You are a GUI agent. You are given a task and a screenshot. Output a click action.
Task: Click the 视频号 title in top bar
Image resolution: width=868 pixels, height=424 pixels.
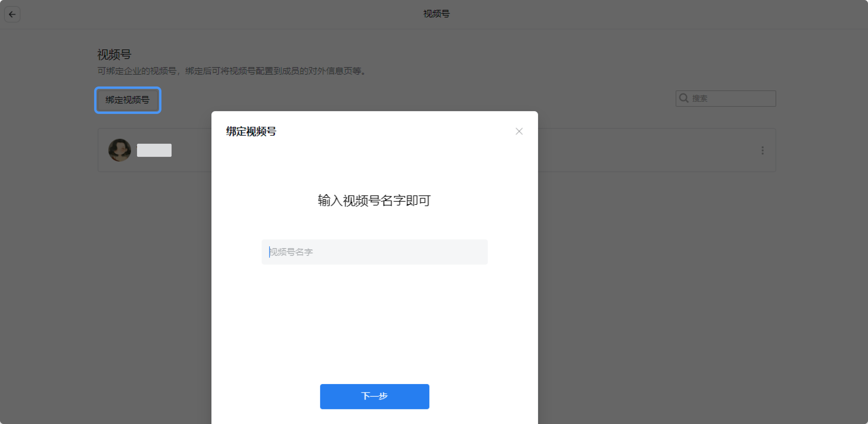[x=436, y=14]
